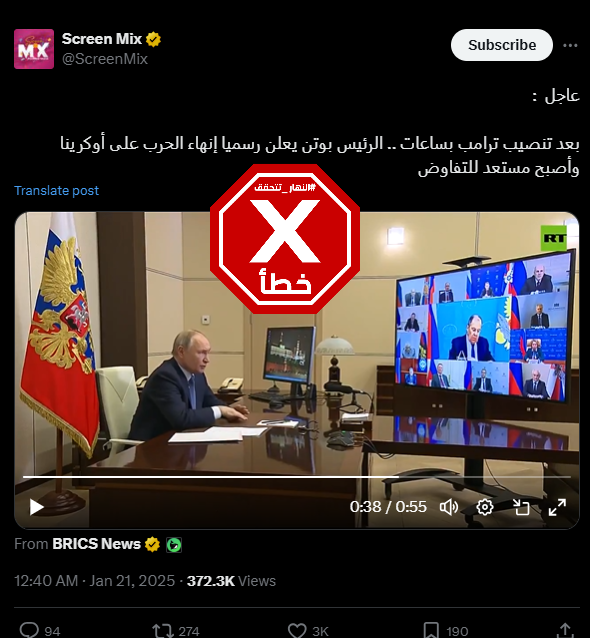Open Screen Mix profile avatar

pyautogui.click(x=34, y=49)
